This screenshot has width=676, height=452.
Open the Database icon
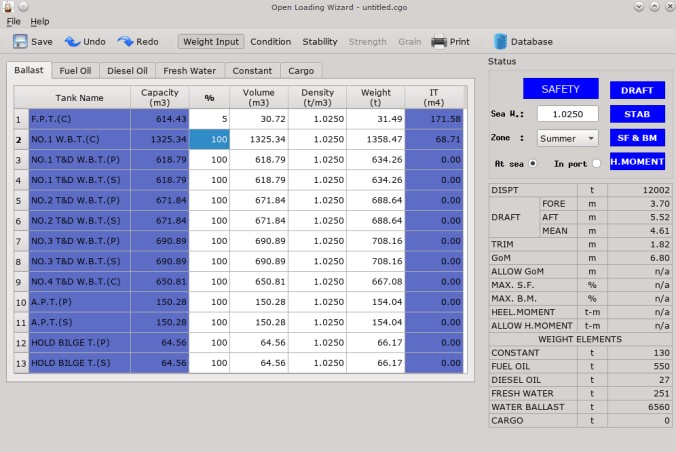pyautogui.click(x=500, y=42)
